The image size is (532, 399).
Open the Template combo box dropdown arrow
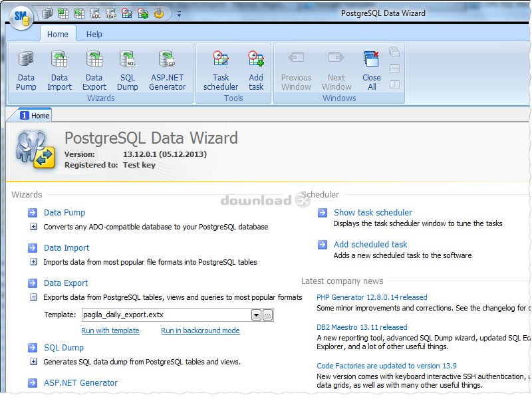[x=256, y=315]
